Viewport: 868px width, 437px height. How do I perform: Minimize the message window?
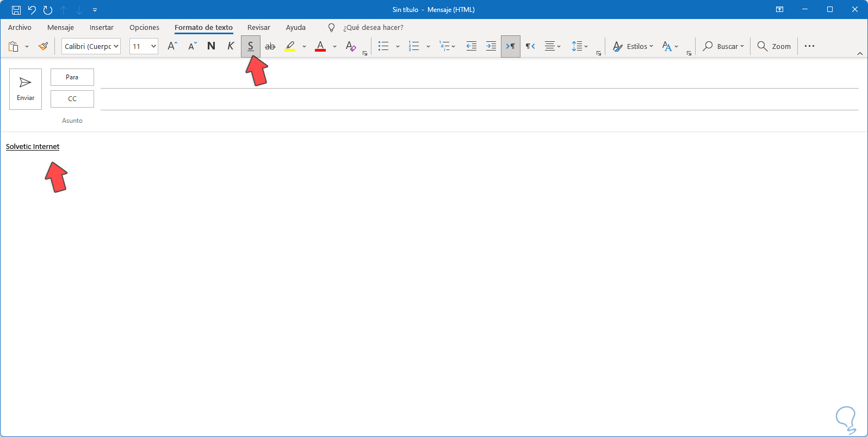tap(805, 10)
